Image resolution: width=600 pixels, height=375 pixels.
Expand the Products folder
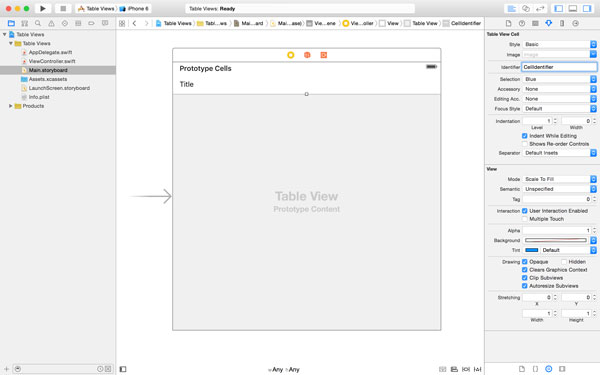tap(11, 106)
